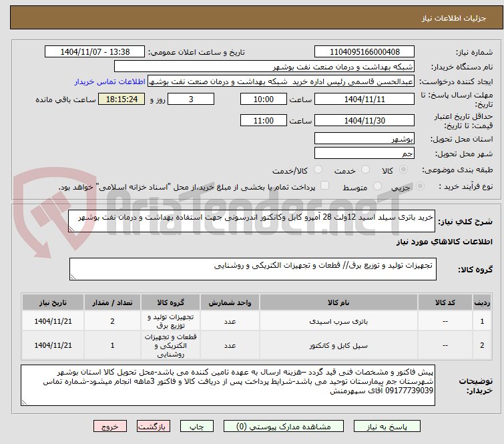This screenshot has width=504, height=444.
Task: Open اطلاعات تماس خریدار link
Action: (110, 81)
